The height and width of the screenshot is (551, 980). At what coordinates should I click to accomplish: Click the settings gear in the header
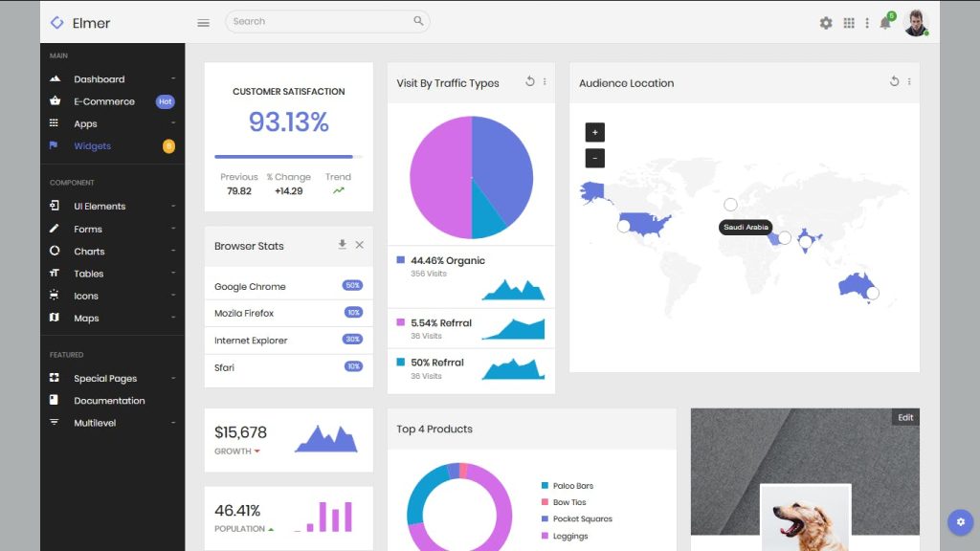tap(825, 21)
